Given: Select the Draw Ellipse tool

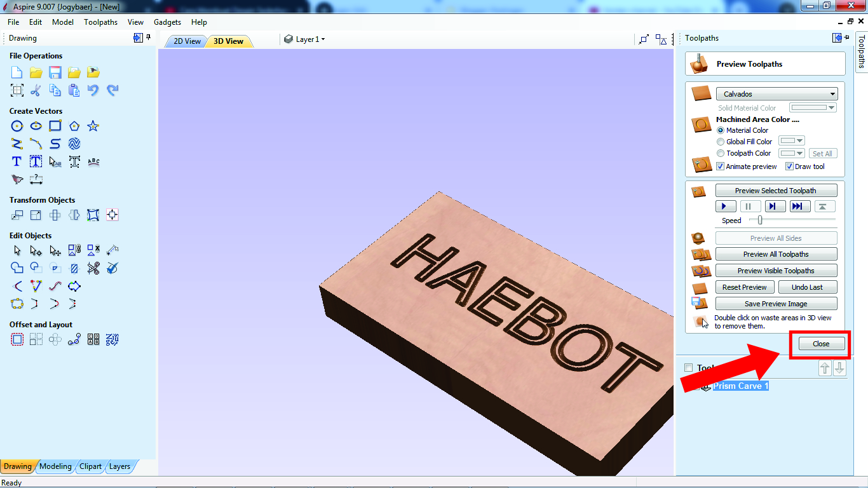Looking at the screenshot, I should point(36,126).
